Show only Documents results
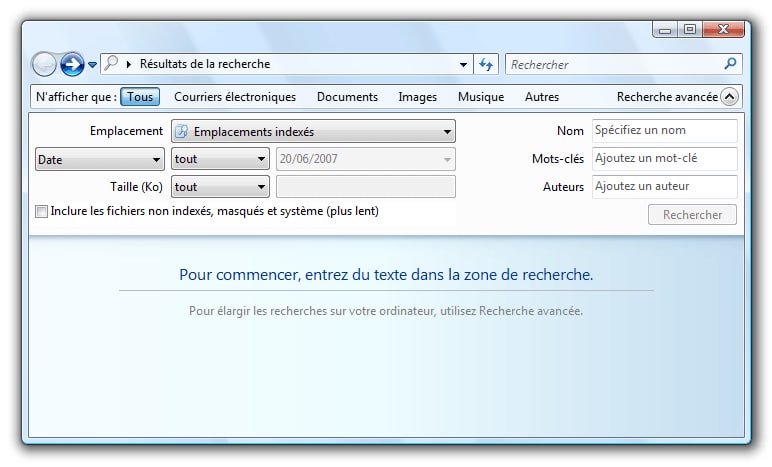This screenshot has width=772, height=467. tap(347, 97)
